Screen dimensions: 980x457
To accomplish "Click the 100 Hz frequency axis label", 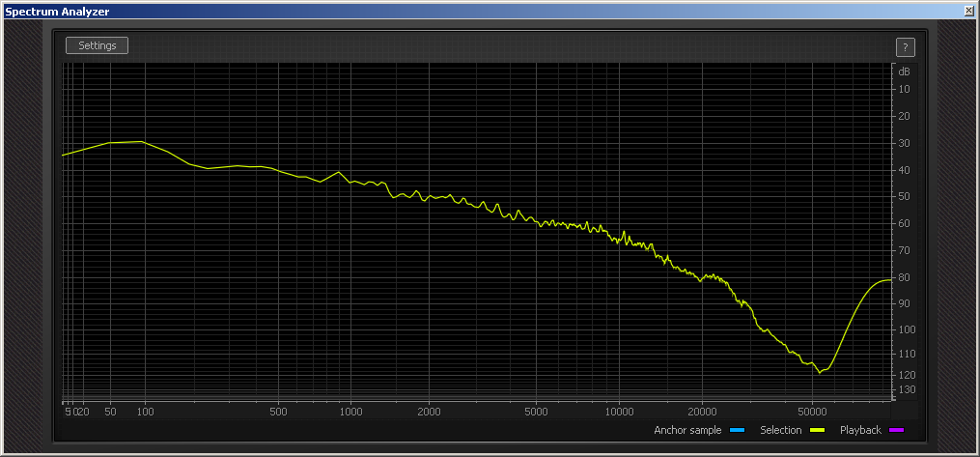I will (145, 412).
